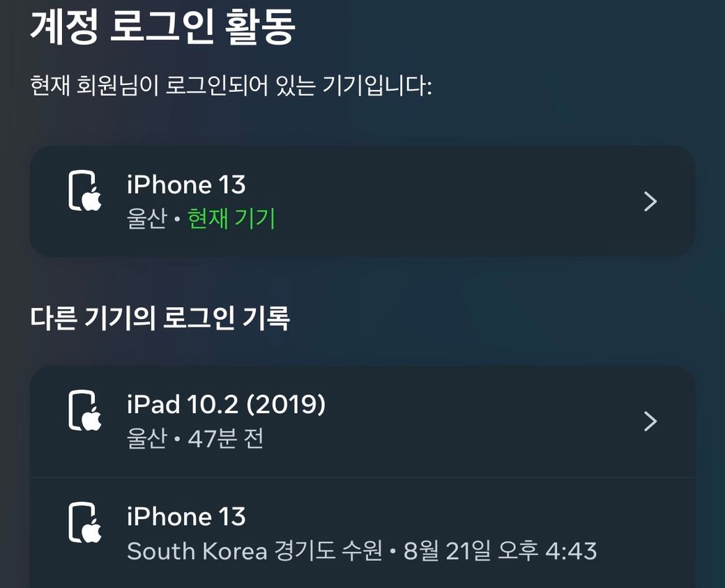Click the 울산 • 47분 전 text

pos(195,438)
